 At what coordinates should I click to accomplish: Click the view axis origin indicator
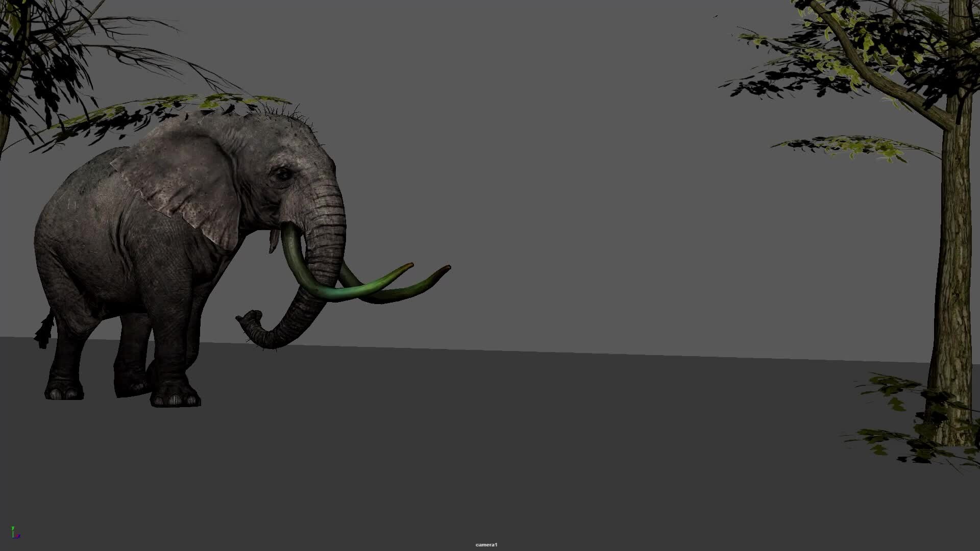13,537
